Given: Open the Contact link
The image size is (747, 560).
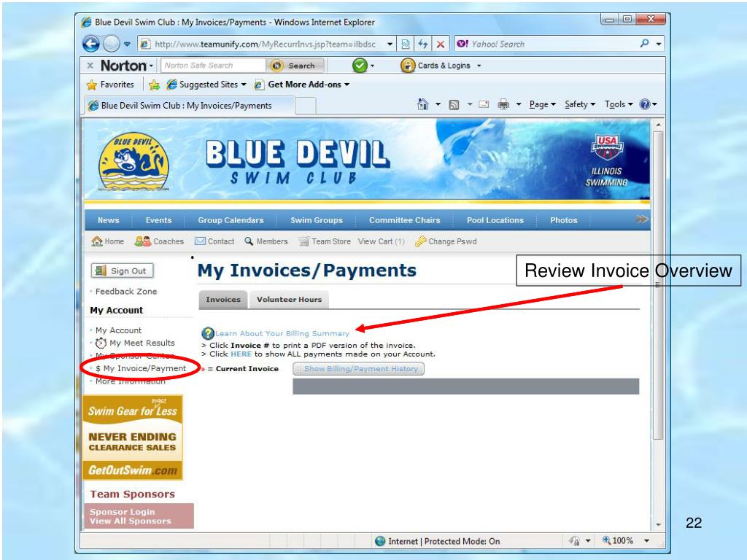Looking at the screenshot, I should tap(214, 241).
